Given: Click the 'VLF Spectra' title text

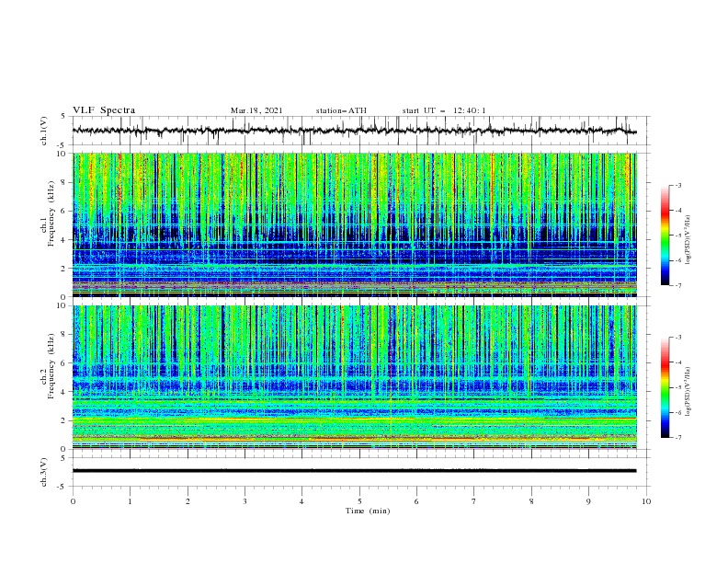Looking at the screenshot, I should click(104, 110).
